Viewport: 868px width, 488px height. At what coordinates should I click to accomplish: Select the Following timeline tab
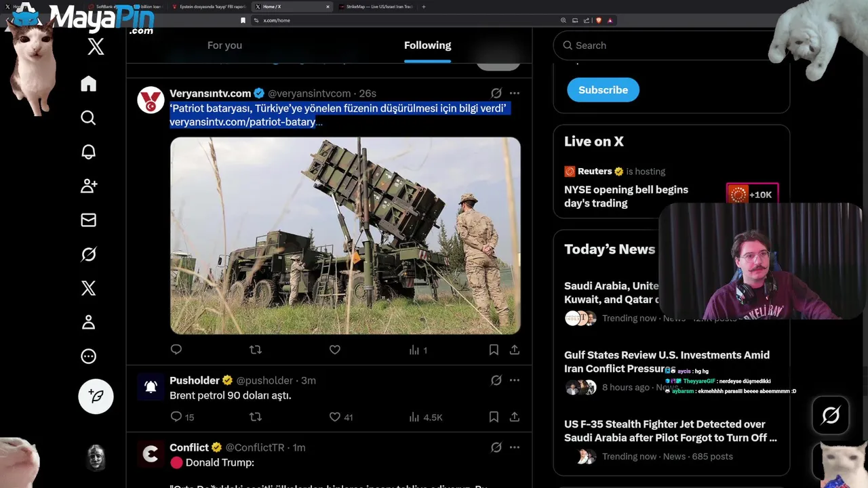point(427,45)
